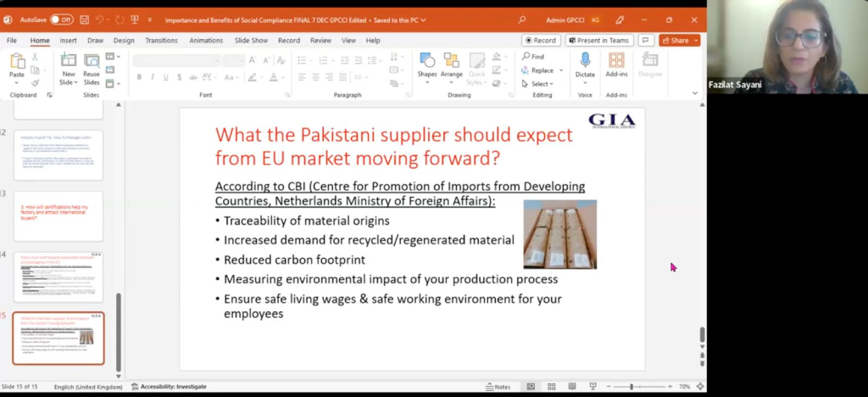Screen dimensions: 868x397
Task: Switch to Slide Sorter view
Action: (549, 387)
